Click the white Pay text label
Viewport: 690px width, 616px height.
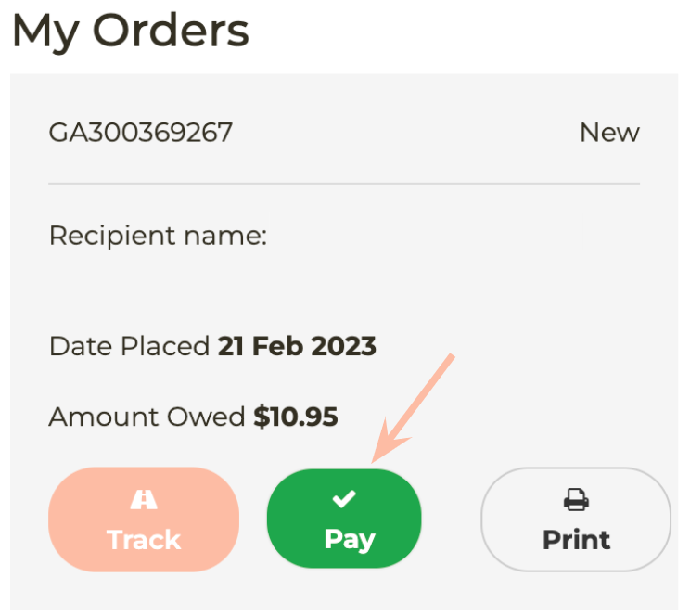point(350,540)
